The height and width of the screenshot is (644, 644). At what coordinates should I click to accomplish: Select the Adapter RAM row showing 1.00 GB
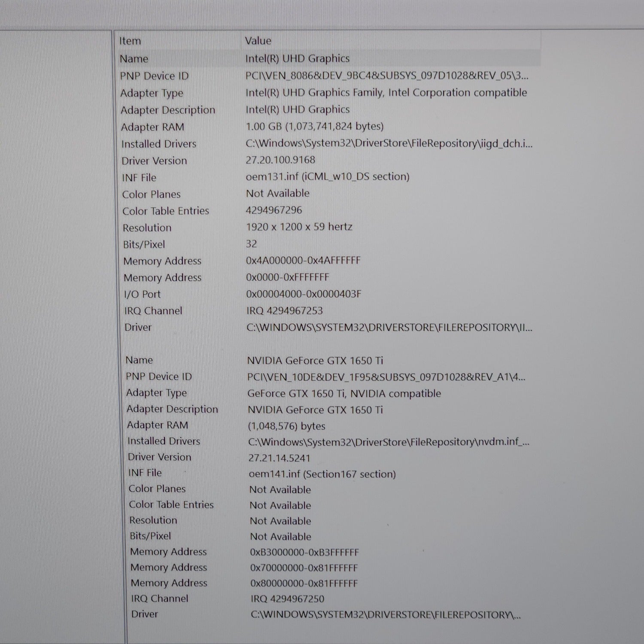coord(314,127)
